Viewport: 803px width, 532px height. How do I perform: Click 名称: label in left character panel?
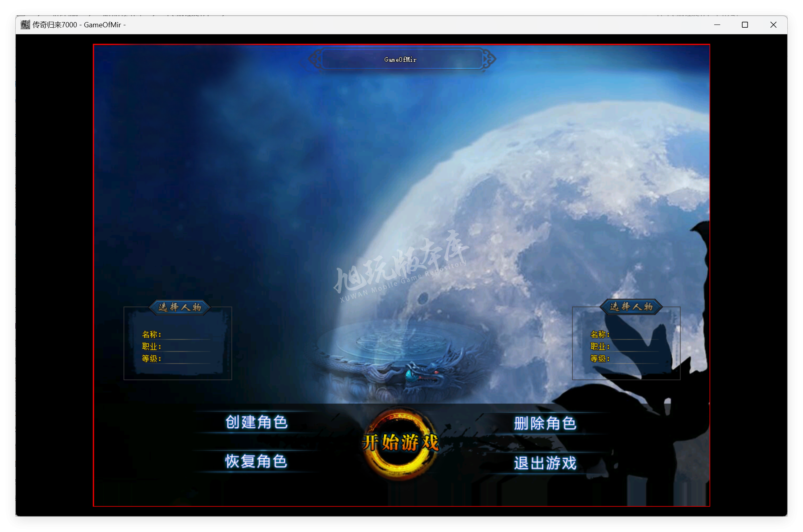(x=152, y=334)
